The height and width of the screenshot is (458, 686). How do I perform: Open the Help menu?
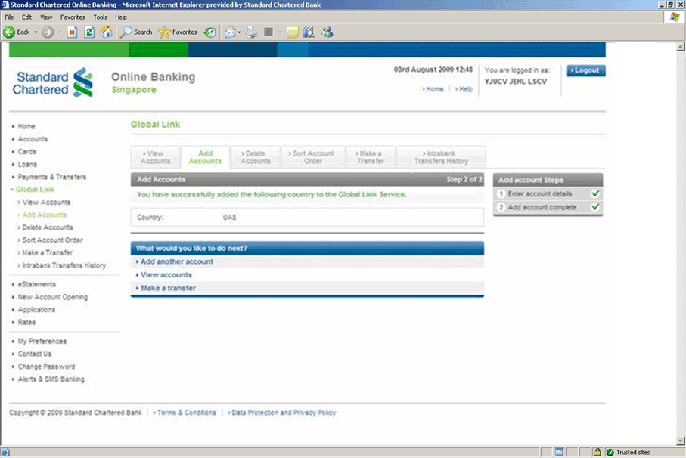122,17
